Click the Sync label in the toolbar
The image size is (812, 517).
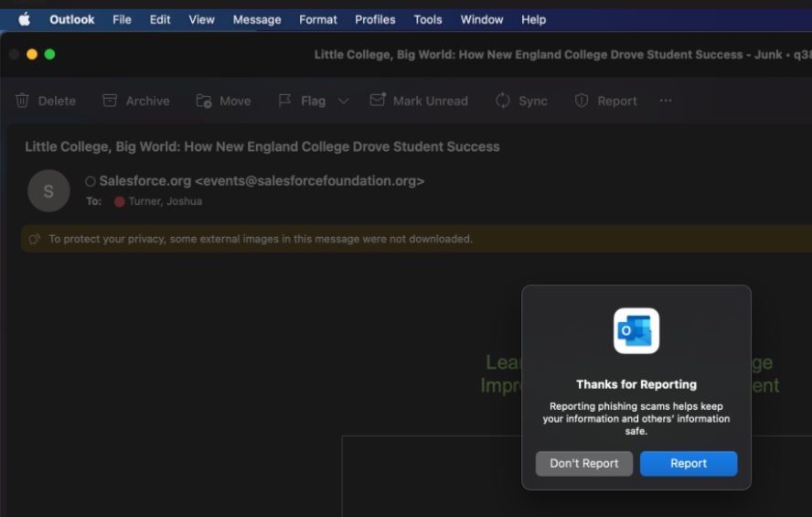533,101
